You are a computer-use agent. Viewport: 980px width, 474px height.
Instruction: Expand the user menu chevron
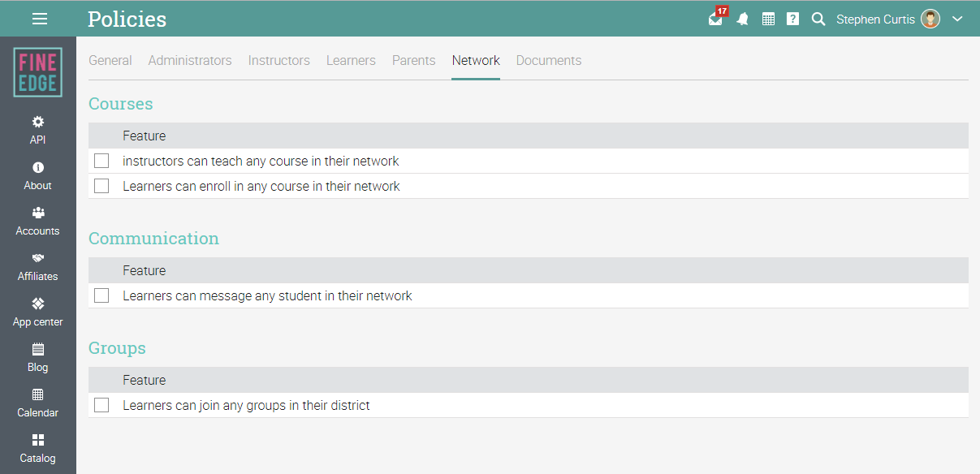pyautogui.click(x=957, y=19)
